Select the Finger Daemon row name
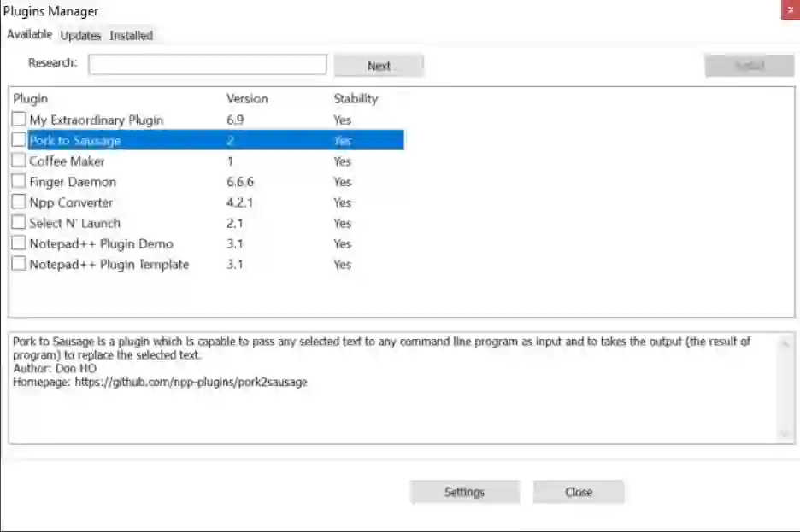The height and width of the screenshot is (532, 800). point(73,181)
